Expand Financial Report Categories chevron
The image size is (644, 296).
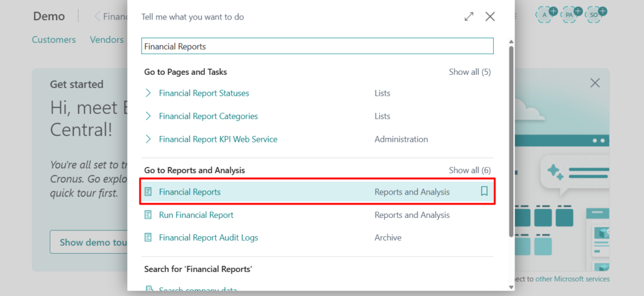click(x=148, y=116)
